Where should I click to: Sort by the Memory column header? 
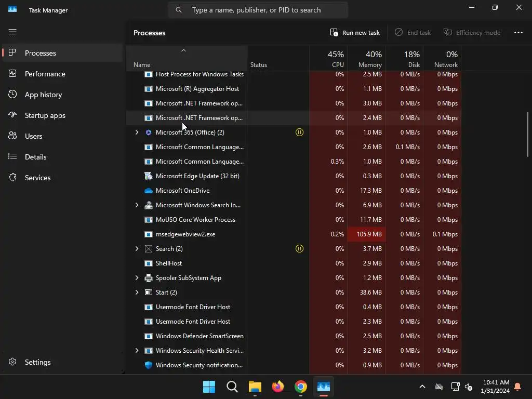coord(366,58)
